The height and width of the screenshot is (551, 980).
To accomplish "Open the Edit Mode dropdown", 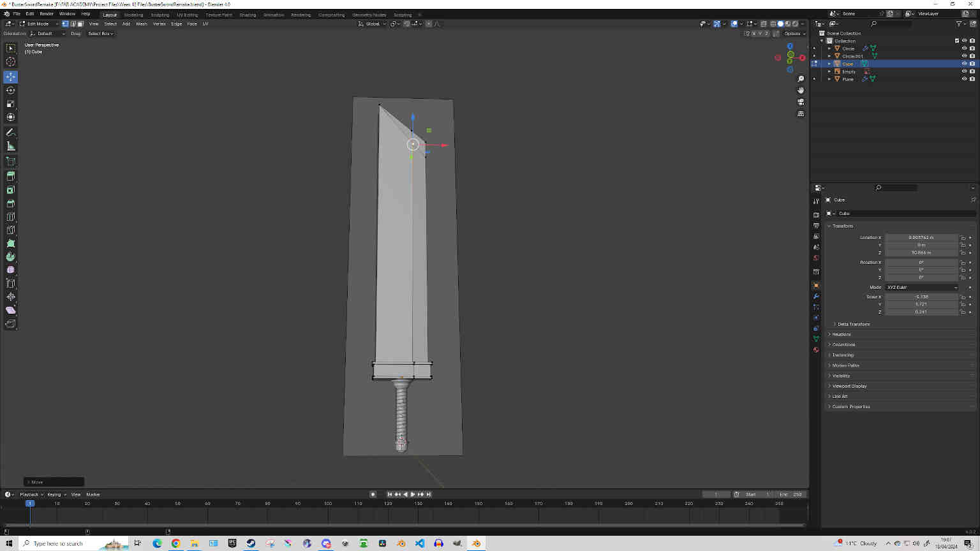I will [x=38, y=24].
